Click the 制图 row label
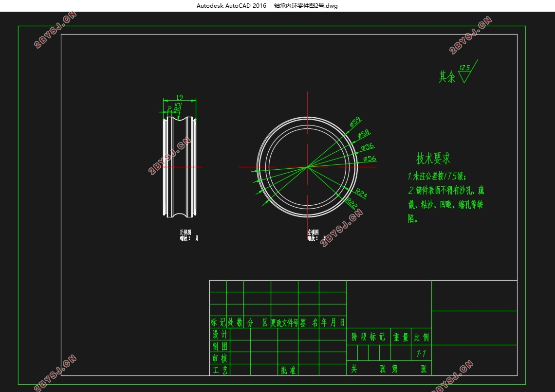 pos(220,346)
